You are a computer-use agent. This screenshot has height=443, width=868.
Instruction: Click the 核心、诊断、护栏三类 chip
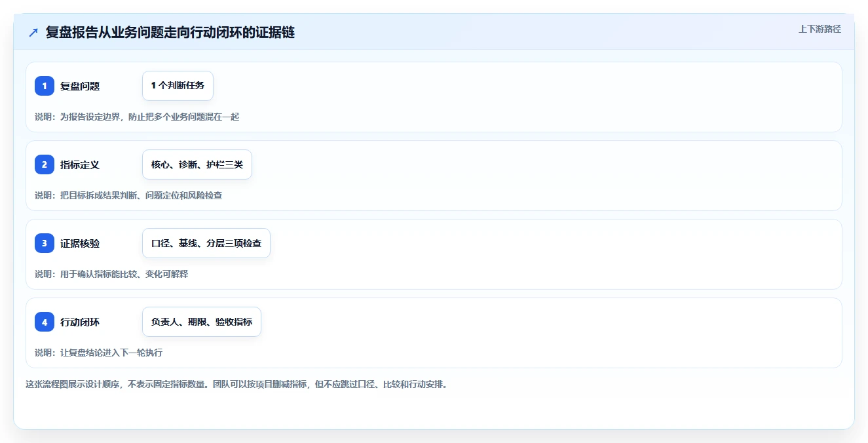tap(197, 164)
